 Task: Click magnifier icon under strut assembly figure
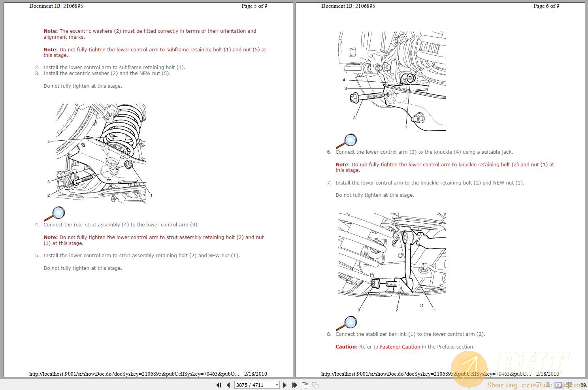point(54,214)
